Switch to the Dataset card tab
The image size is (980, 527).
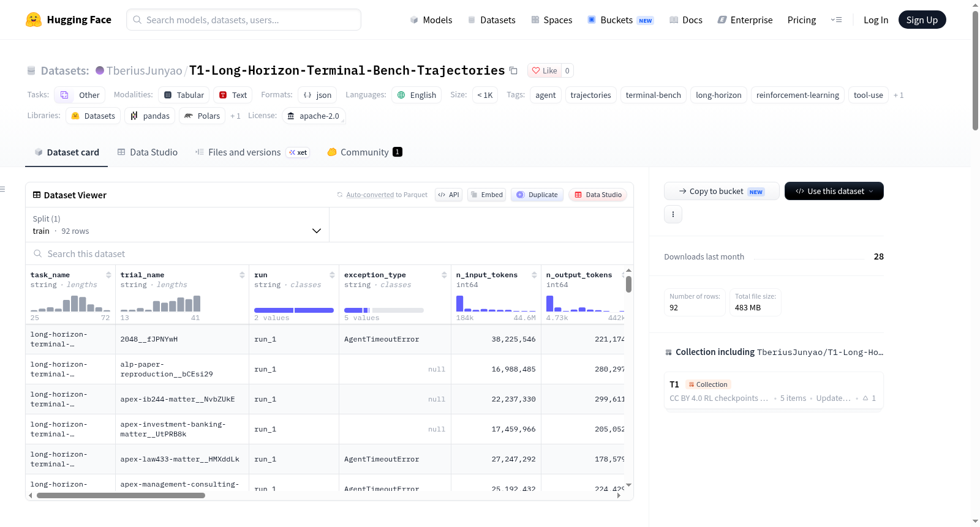pos(67,152)
